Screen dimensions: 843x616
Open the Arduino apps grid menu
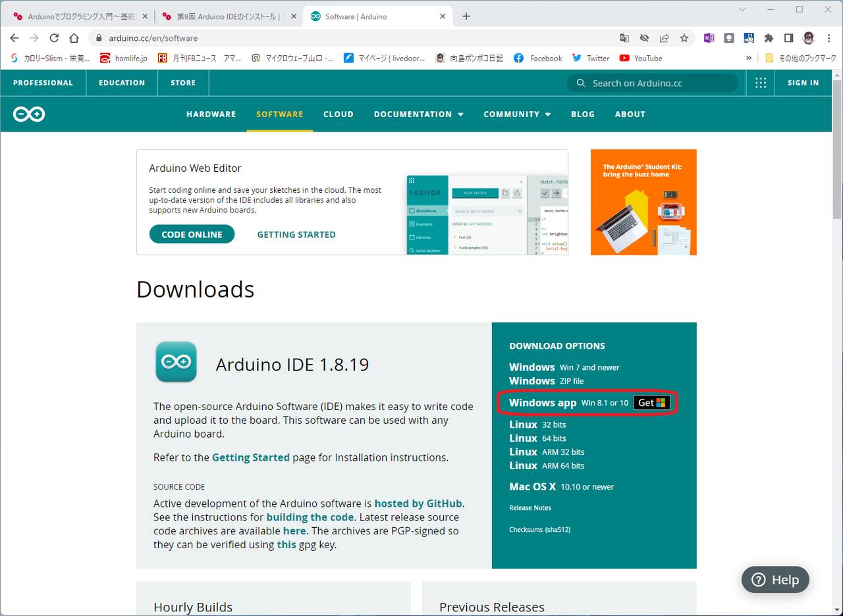(761, 83)
